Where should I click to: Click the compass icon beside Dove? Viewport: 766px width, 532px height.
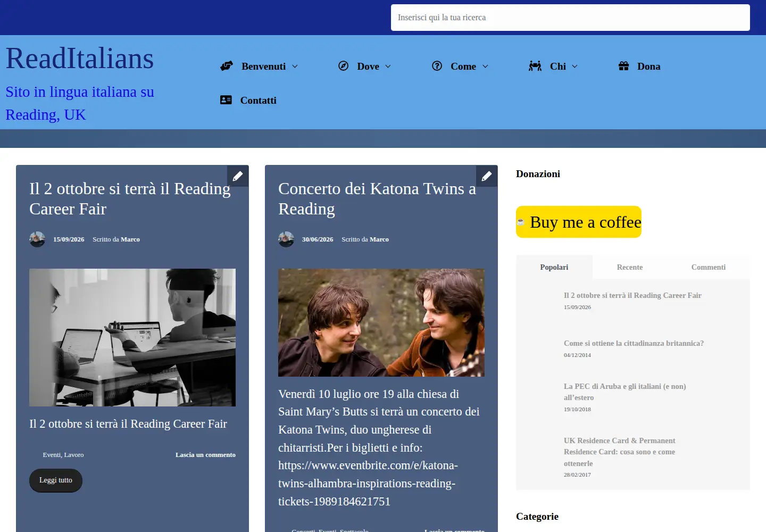tap(344, 66)
